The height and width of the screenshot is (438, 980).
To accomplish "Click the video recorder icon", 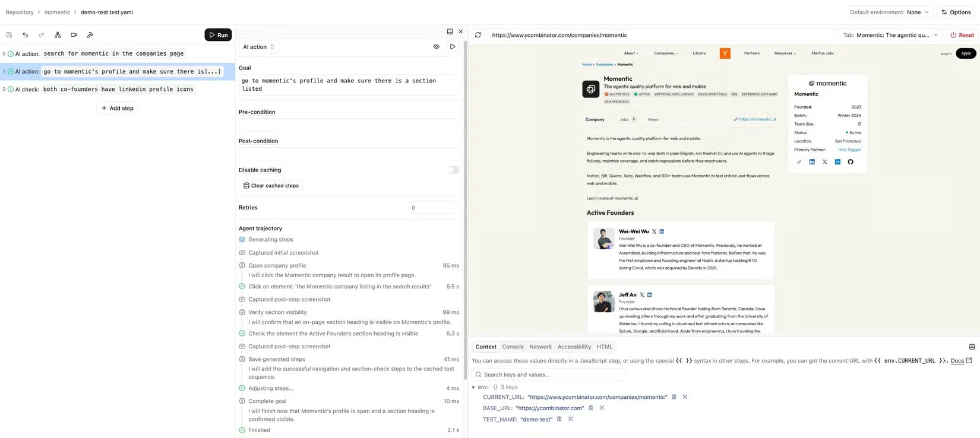I will [x=74, y=35].
